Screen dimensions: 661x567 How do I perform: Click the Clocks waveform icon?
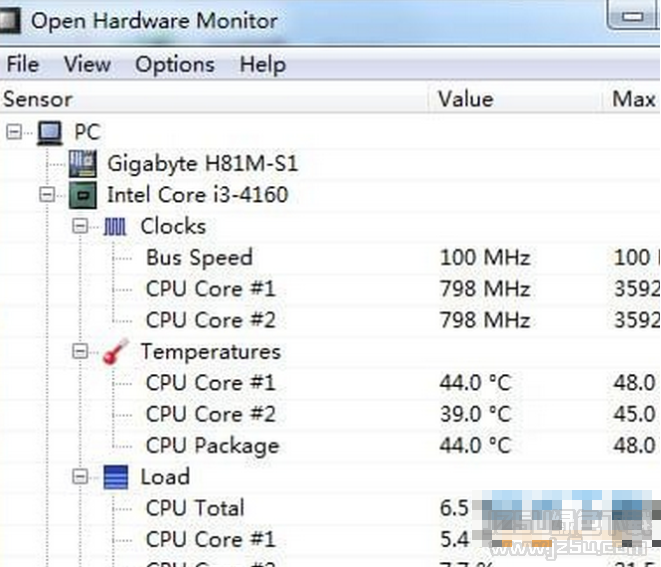[x=115, y=226]
